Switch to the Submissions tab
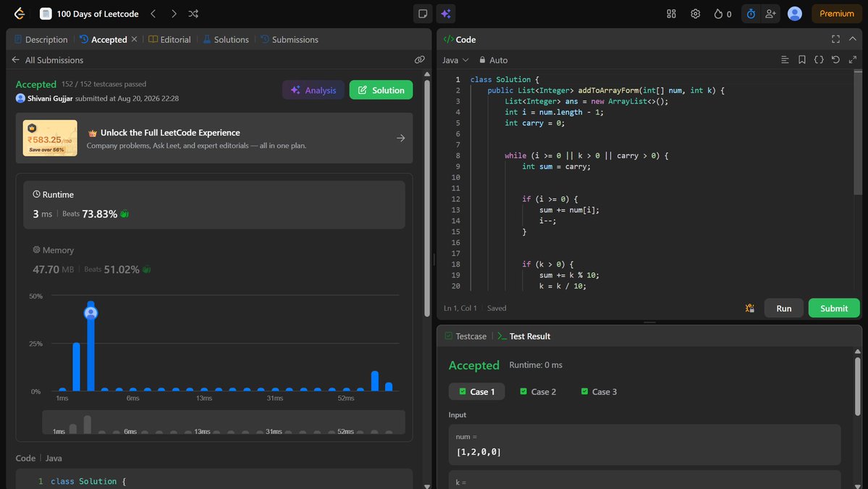This screenshot has width=868, height=489. point(289,39)
